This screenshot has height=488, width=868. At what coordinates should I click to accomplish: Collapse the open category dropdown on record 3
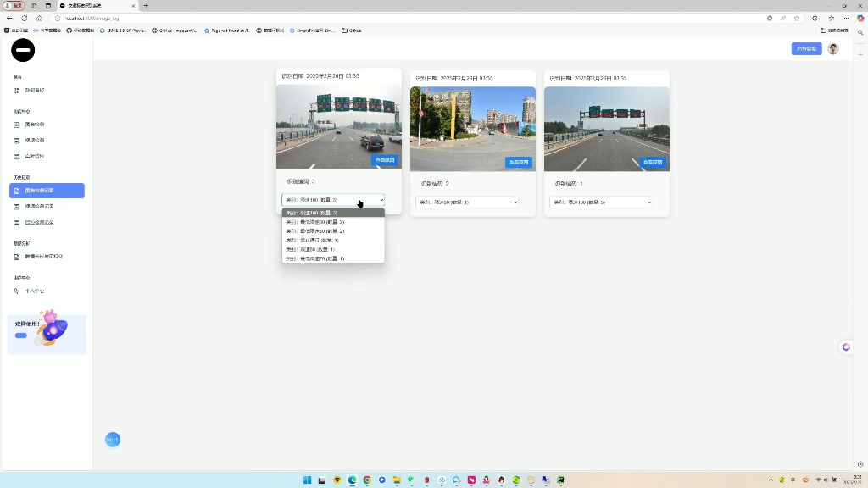pyautogui.click(x=333, y=200)
